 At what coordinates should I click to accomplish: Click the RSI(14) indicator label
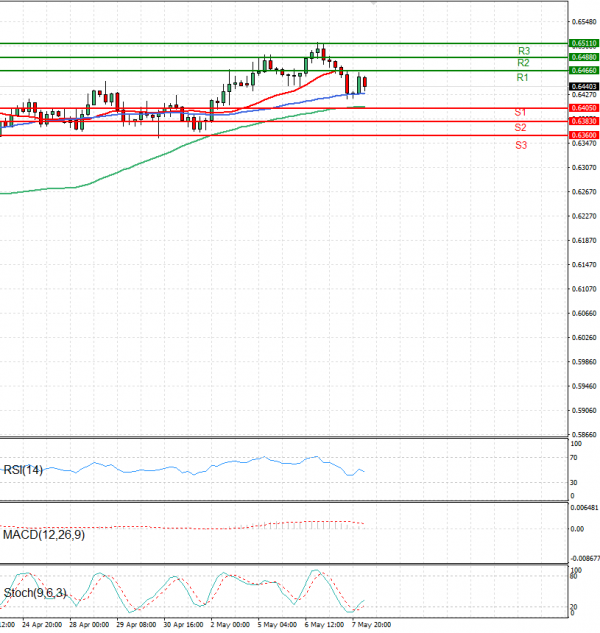22,470
